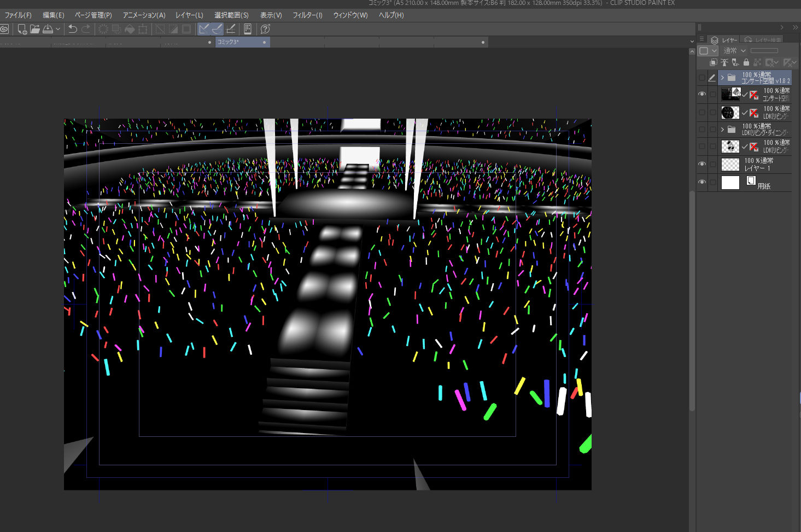This screenshot has width=801, height=532.
Task: Open the レイヤー(L) menu
Action: pos(189,15)
